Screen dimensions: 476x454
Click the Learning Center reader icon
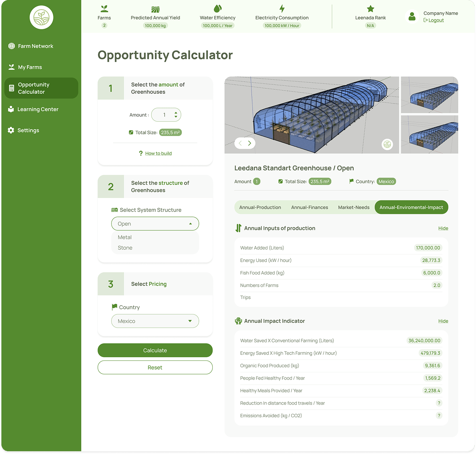click(11, 109)
